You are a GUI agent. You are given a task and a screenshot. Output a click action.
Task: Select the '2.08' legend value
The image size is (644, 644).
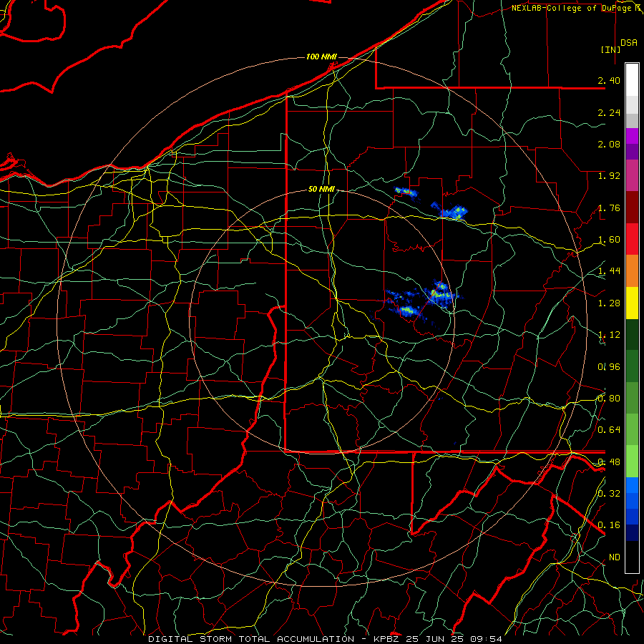609,144
